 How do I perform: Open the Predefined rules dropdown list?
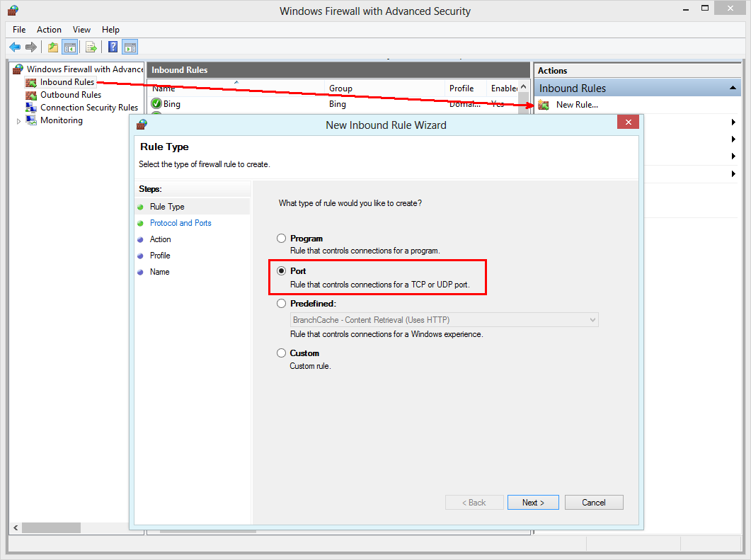pyautogui.click(x=592, y=319)
